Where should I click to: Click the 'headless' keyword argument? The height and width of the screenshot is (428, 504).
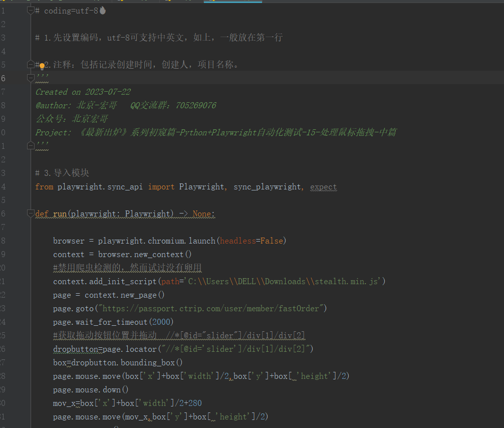click(x=238, y=241)
